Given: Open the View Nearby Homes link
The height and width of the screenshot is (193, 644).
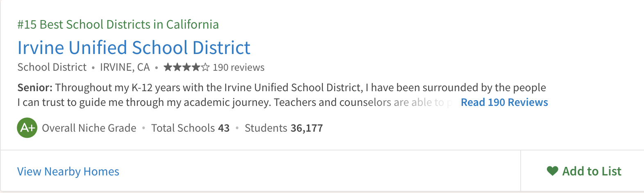Looking at the screenshot, I should tap(68, 171).
